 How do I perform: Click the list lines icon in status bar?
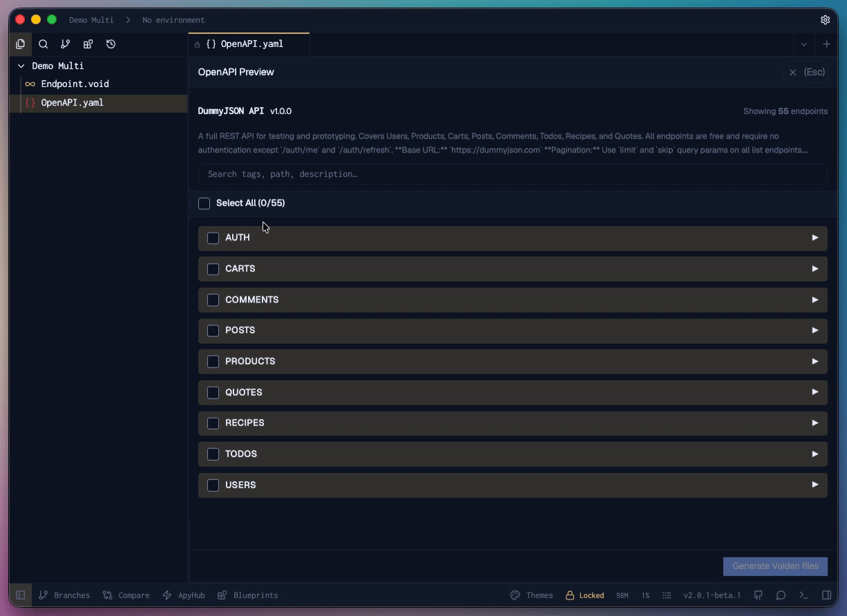[667, 595]
